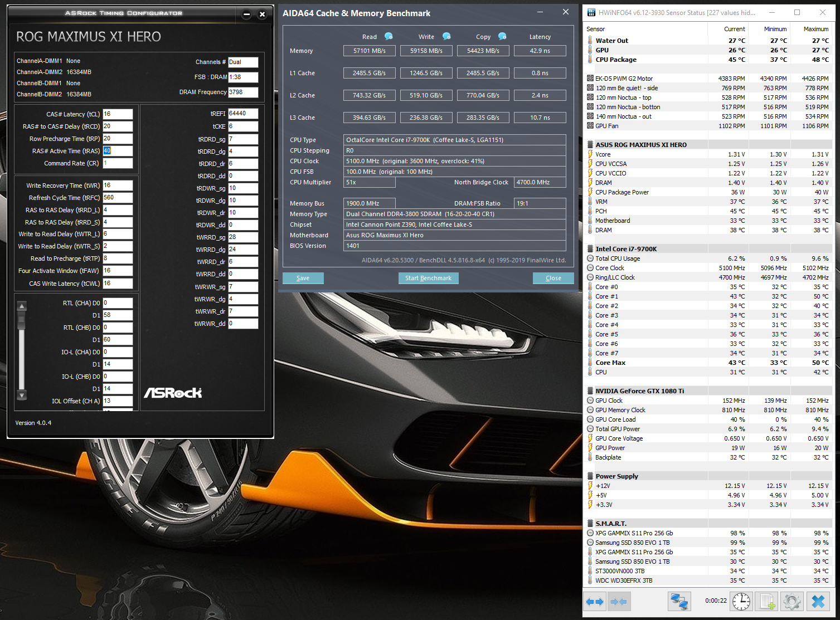Click HWiNFO expand arrows icon
The image size is (840, 620).
coord(595,602)
